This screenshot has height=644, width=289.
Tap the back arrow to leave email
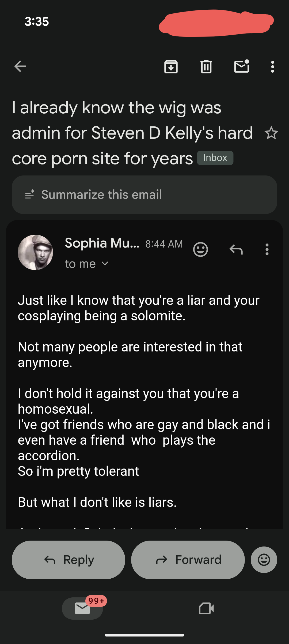click(x=20, y=66)
